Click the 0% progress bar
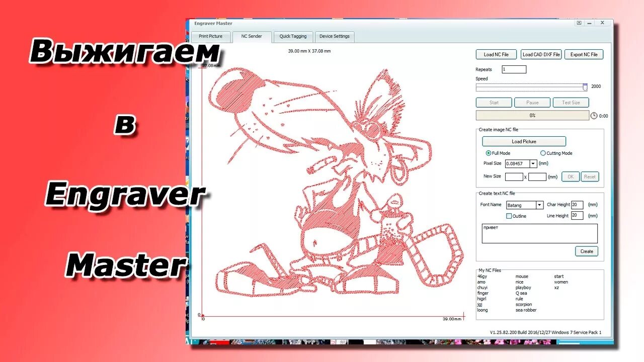 pyautogui.click(x=532, y=116)
